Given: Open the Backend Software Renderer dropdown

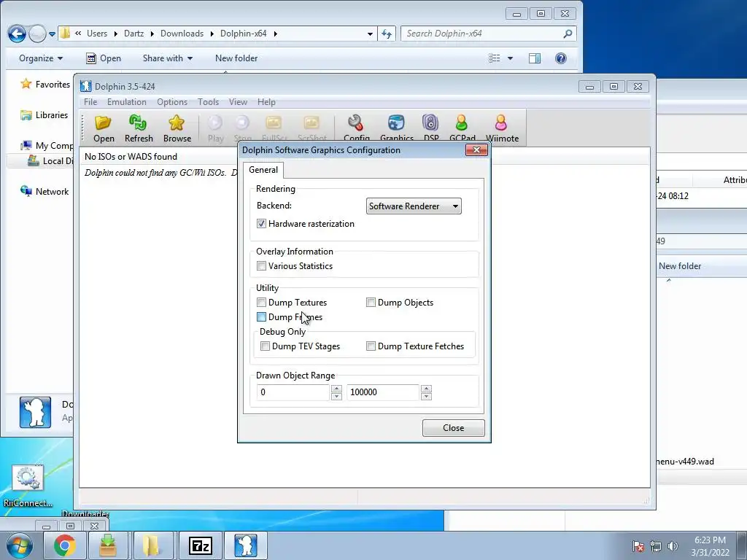Looking at the screenshot, I should point(414,206).
